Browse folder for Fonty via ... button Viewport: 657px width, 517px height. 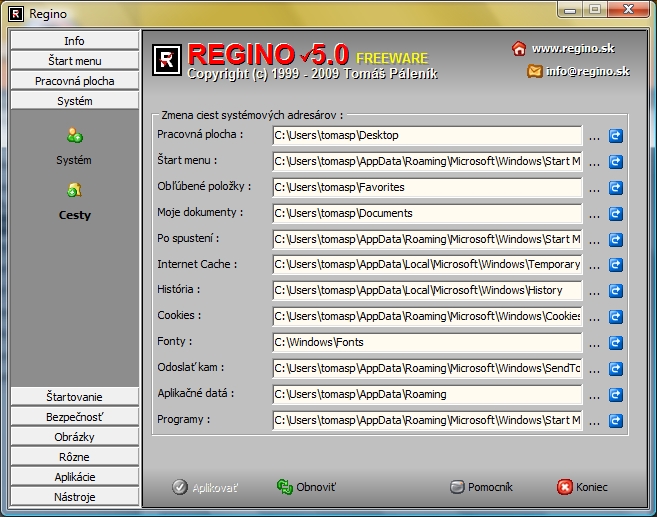tap(594, 345)
